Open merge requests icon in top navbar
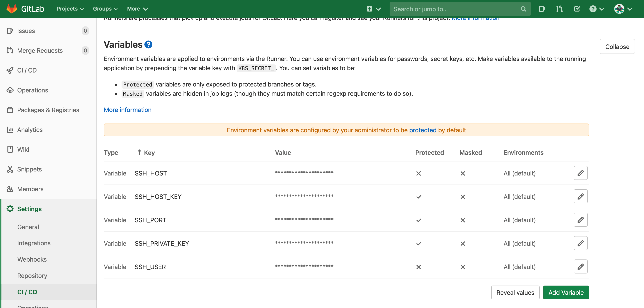This screenshot has width=644, height=308. click(559, 9)
